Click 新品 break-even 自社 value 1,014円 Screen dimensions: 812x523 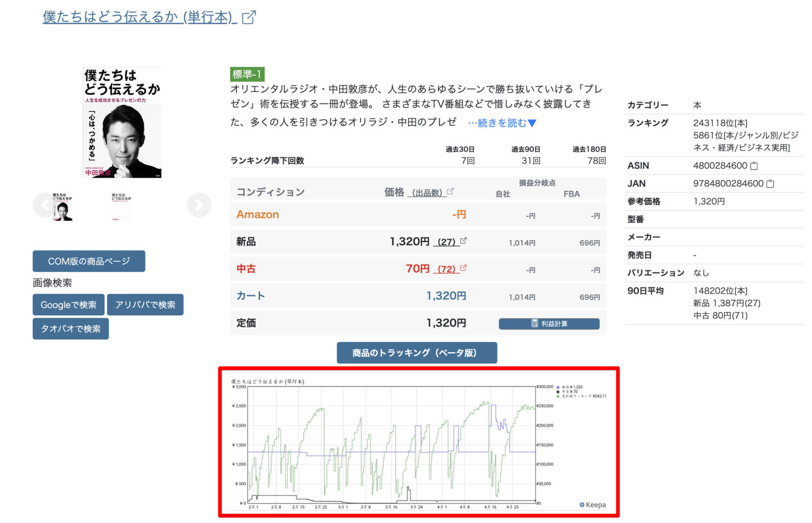point(522,243)
